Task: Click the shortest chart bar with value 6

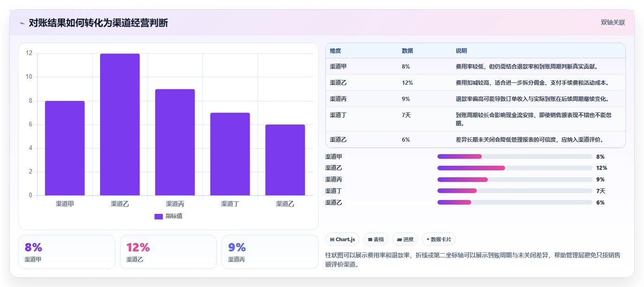Action: click(x=285, y=160)
